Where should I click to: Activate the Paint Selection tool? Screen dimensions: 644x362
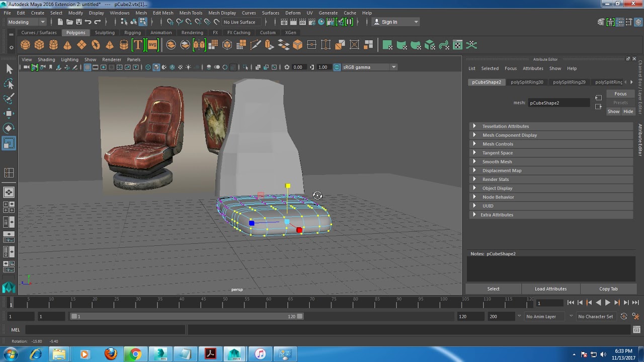tap(9, 99)
